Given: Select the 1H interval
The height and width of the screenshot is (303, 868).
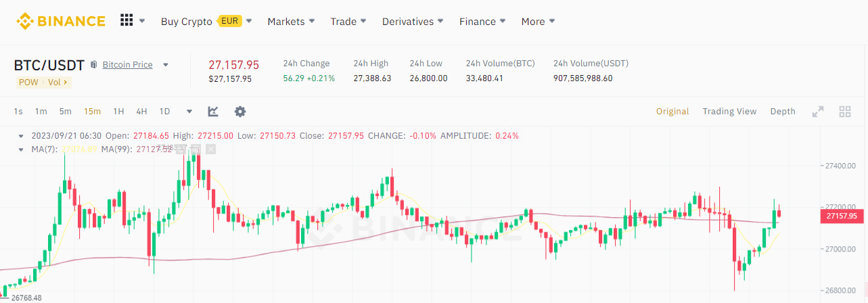Looking at the screenshot, I should 118,112.
